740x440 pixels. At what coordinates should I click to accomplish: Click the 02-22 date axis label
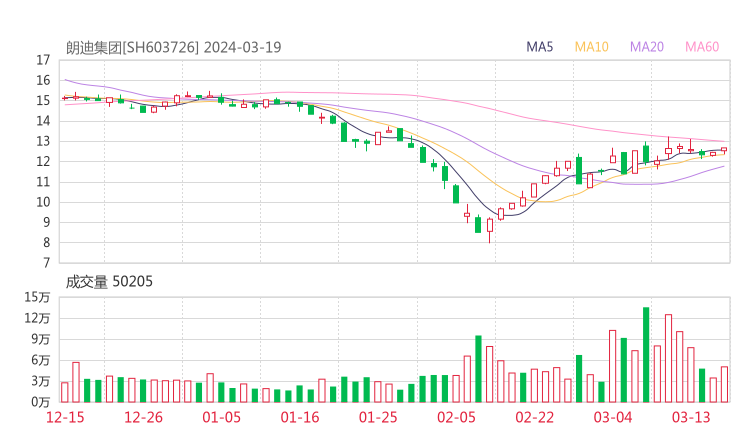[534, 417]
